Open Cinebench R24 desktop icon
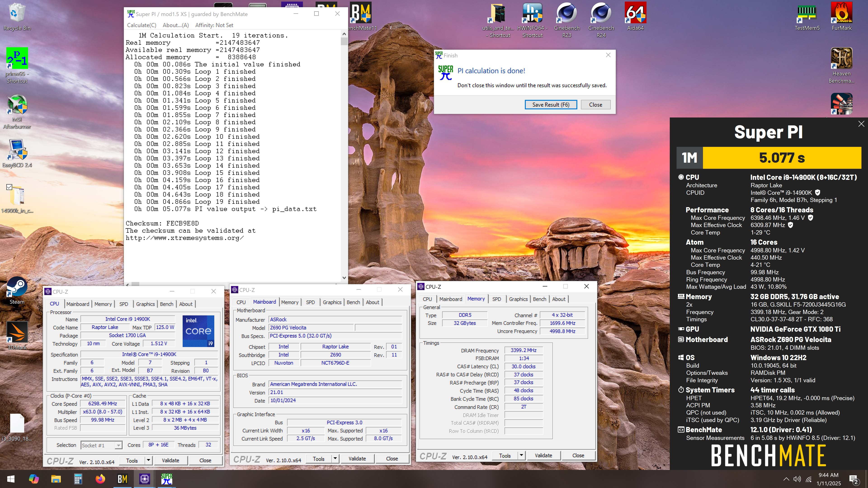Image resolution: width=868 pixels, height=488 pixels. click(x=601, y=20)
